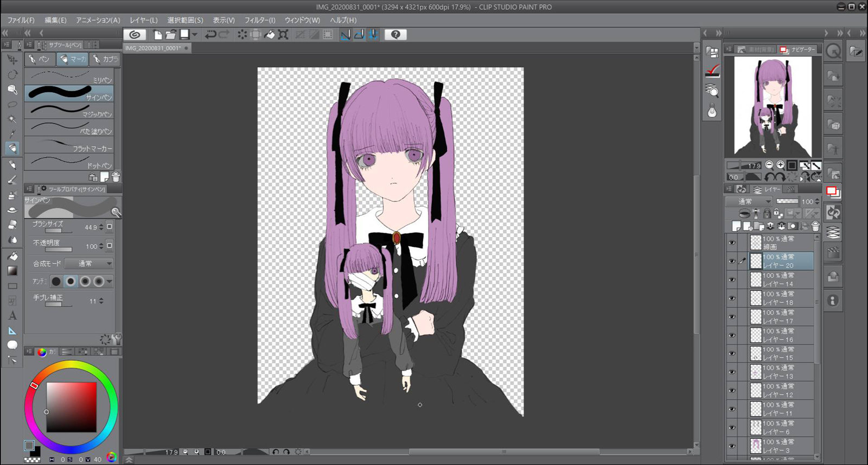This screenshot has height=465, width=868.
Task: Switch to the マーカ sub tool tab
Action: 73,59
